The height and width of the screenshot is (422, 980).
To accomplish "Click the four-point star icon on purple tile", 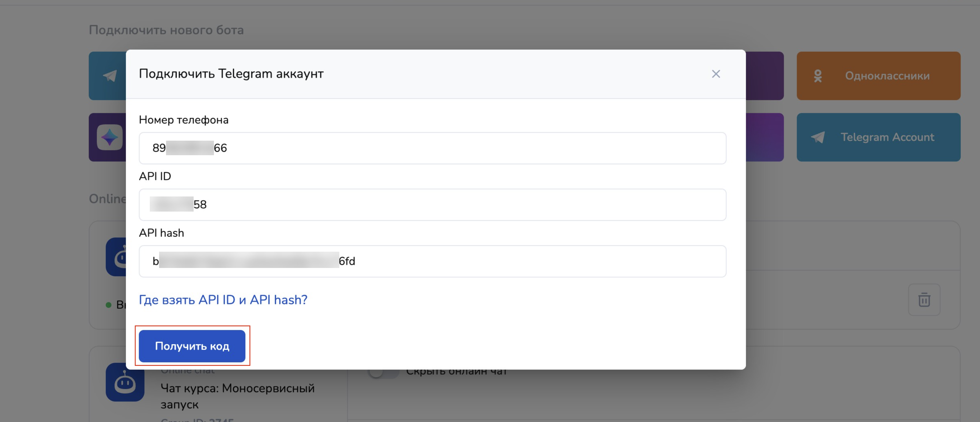I will pos(109,137).
